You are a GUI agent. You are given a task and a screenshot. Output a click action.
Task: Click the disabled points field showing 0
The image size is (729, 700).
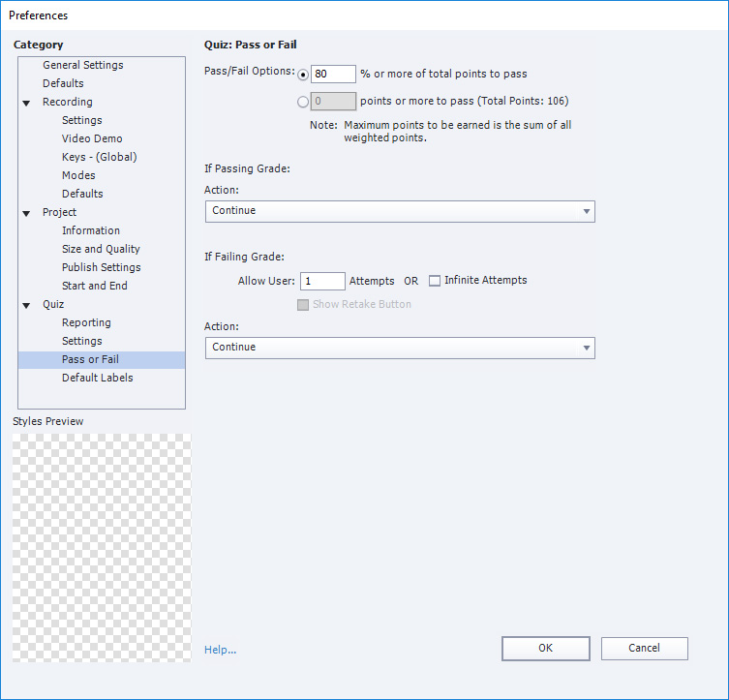pyautogui.click(x=333, y=101)
